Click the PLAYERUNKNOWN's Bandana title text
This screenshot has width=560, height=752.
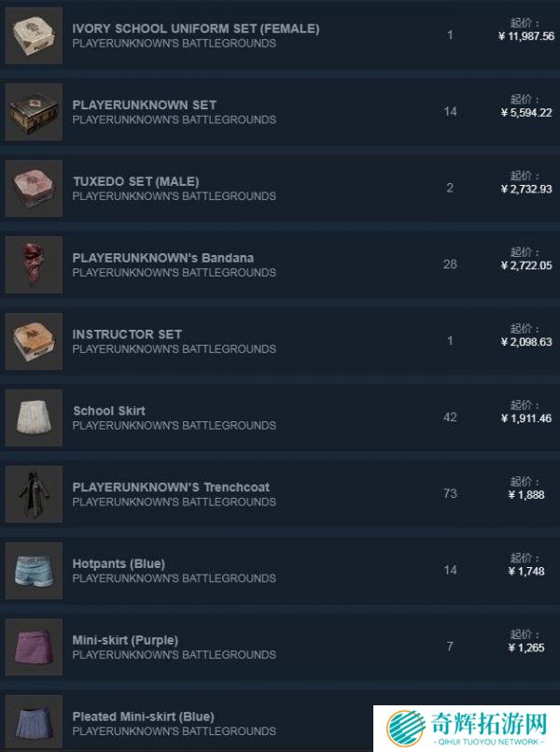tap(163, 258)
